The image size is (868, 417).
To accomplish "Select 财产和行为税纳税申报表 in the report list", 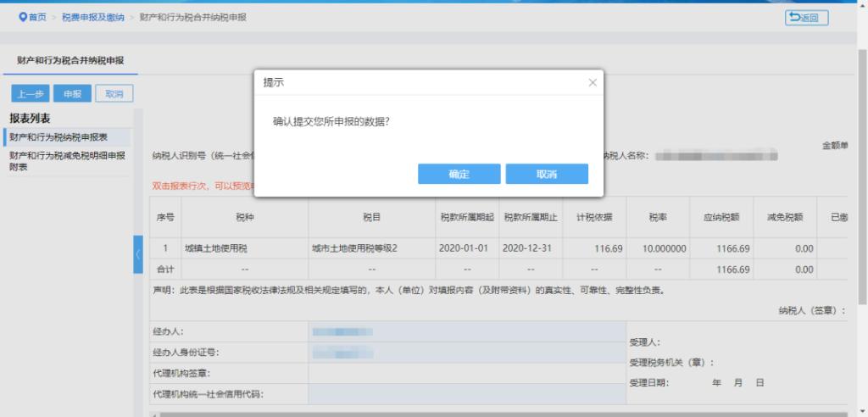I will click(58, 136).
